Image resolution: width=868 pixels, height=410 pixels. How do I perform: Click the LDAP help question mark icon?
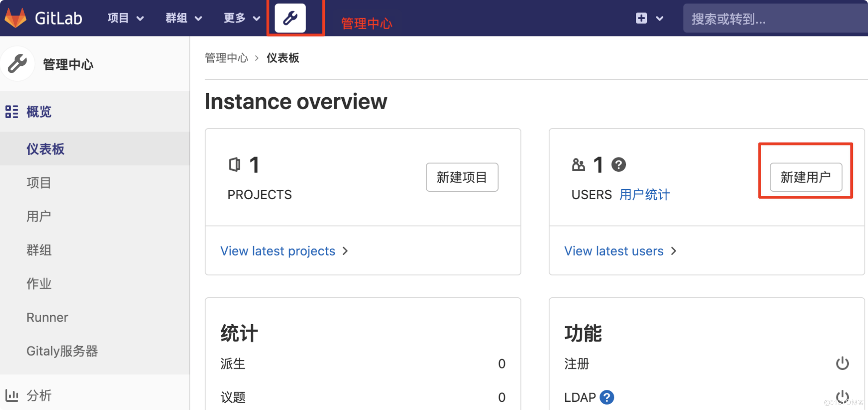[607, 397]
